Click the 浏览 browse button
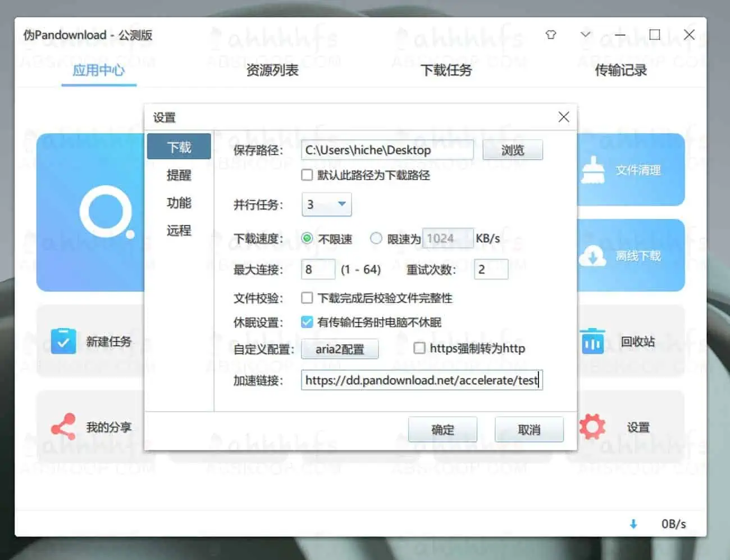 click(512, 149)
